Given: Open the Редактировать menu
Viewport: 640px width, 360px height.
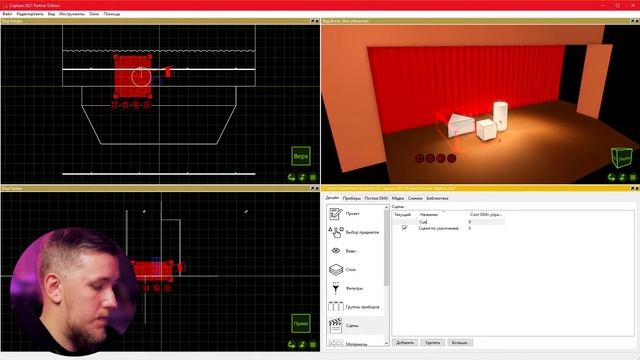Looking at the screenshot, I should [30, 14].
